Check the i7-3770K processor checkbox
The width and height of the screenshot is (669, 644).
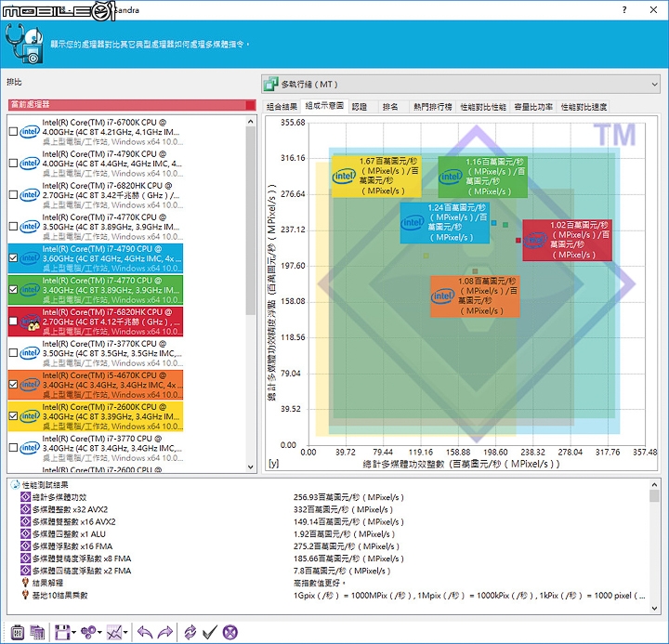point(13,352)
